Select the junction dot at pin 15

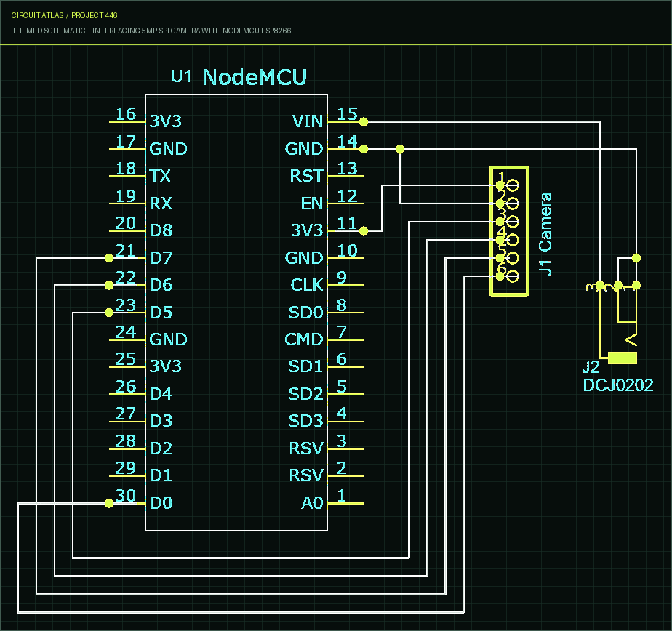click(364, 122)
